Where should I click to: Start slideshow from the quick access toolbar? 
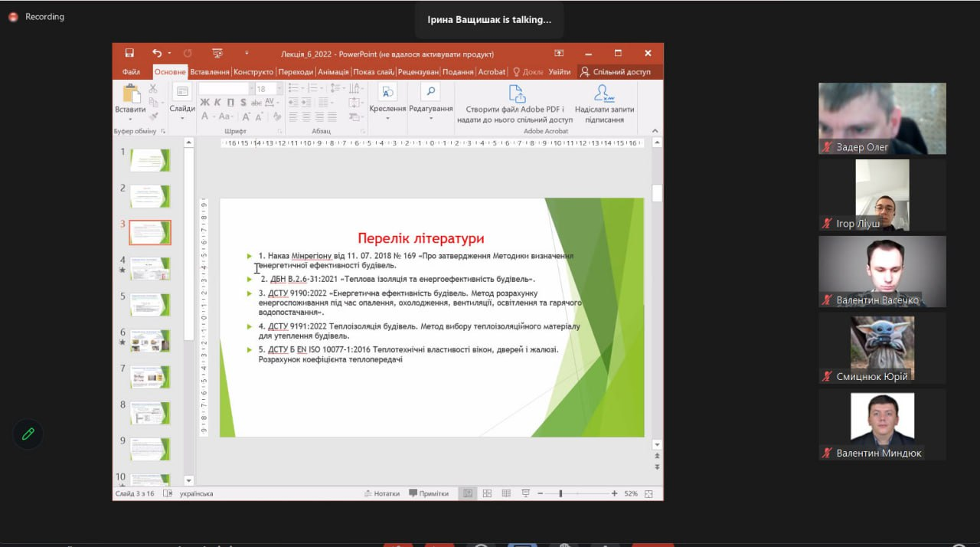[x=217, y=54]
